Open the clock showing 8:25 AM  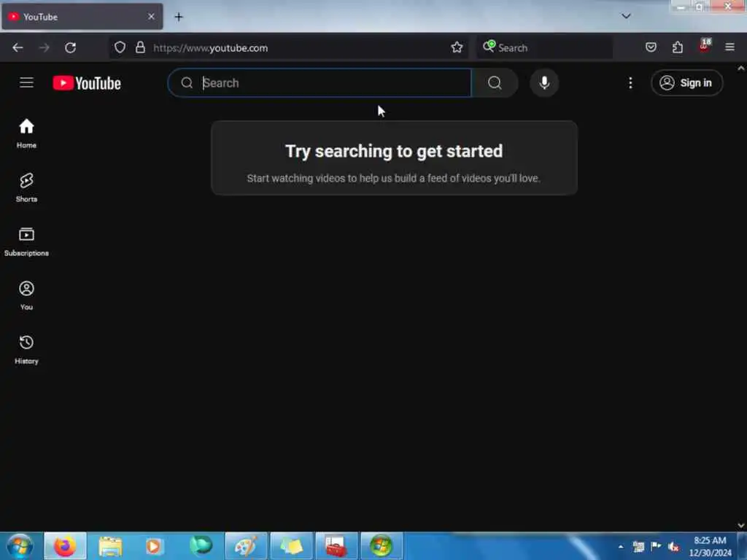point(711,546)
